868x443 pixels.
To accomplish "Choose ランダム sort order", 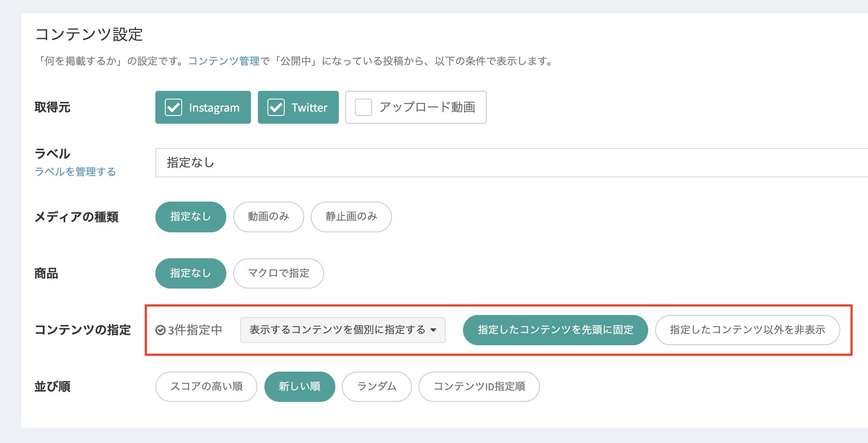I will (x=376, y=387).
